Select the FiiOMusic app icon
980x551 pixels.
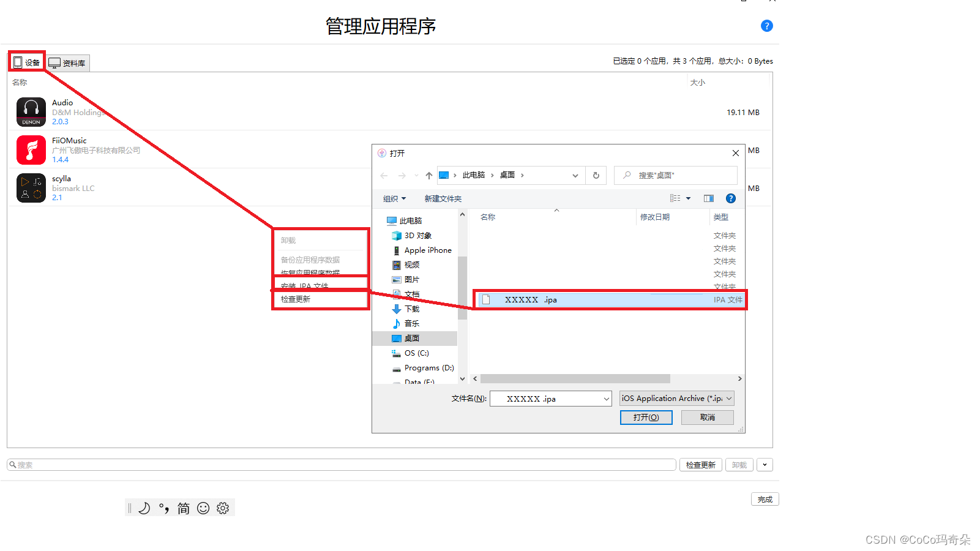tap(31, 150)
